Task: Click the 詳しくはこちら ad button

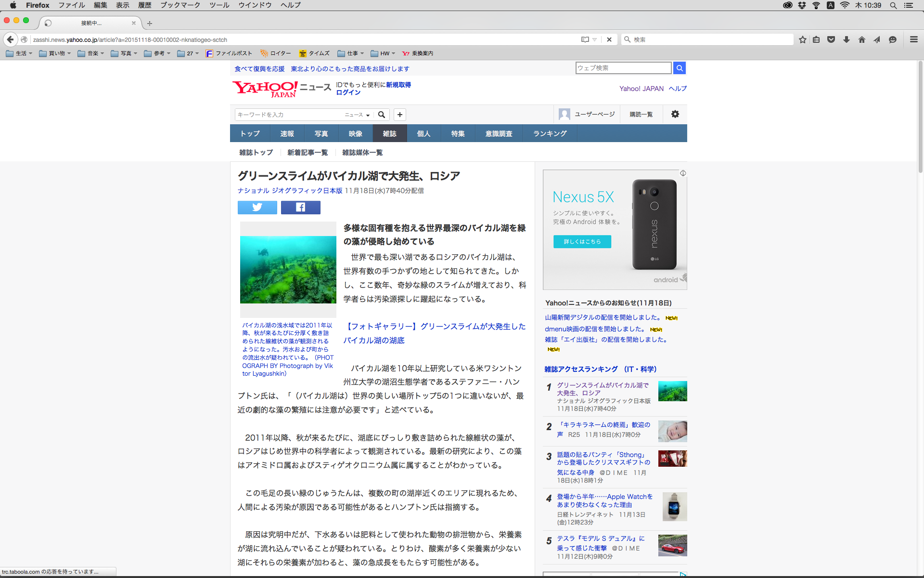Action: pos(582,241)
